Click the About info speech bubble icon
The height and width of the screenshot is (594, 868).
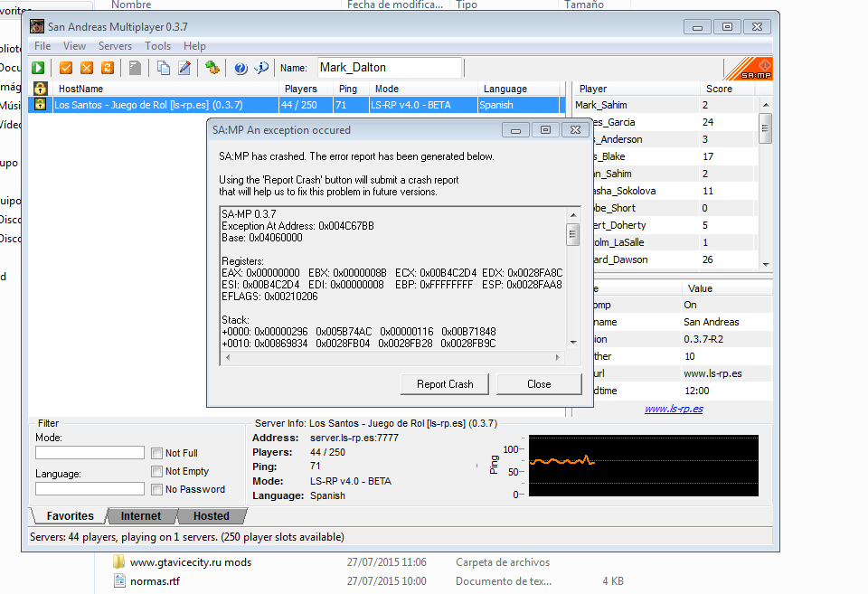click(261, 68)
